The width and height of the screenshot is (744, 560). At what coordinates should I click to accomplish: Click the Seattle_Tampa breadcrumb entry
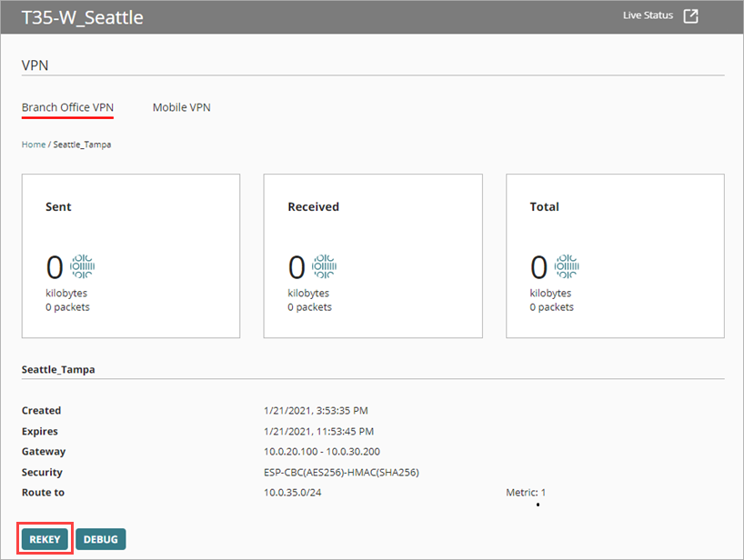[x=82, y=145]
